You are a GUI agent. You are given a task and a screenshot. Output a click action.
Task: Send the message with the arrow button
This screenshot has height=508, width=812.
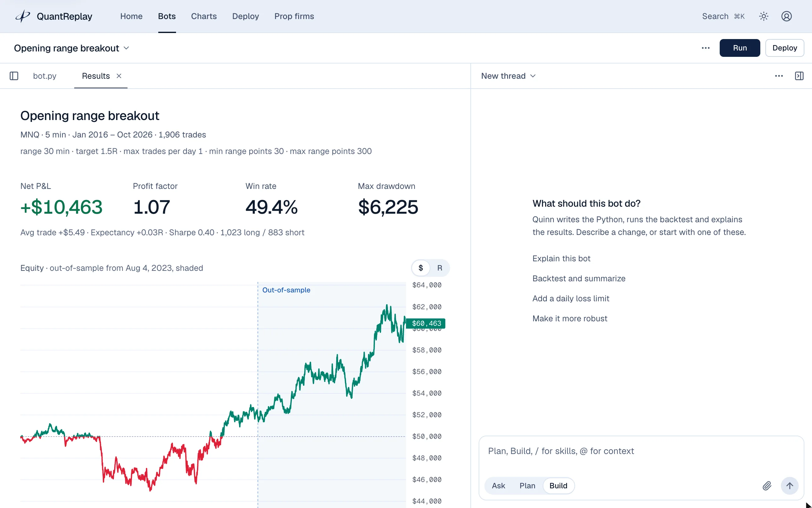790,486
